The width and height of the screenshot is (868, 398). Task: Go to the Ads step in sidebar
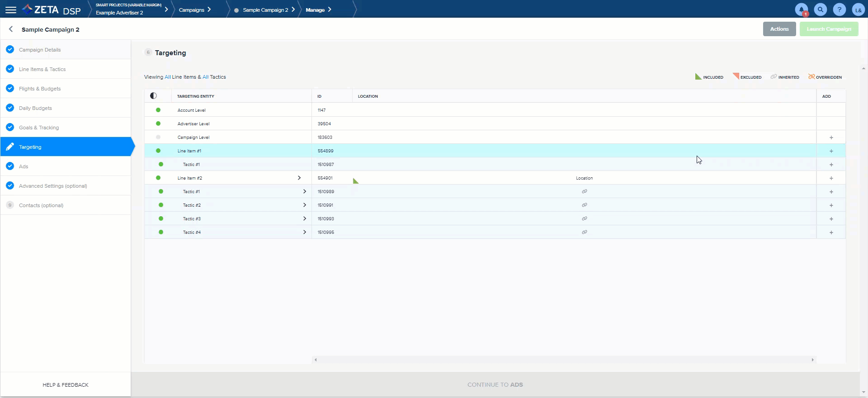24,166
